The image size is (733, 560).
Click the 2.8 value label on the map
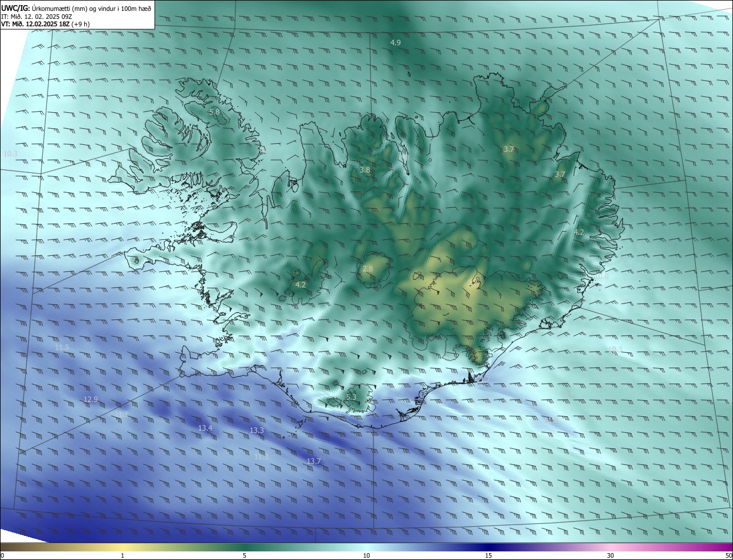click(x=368, y=269)
